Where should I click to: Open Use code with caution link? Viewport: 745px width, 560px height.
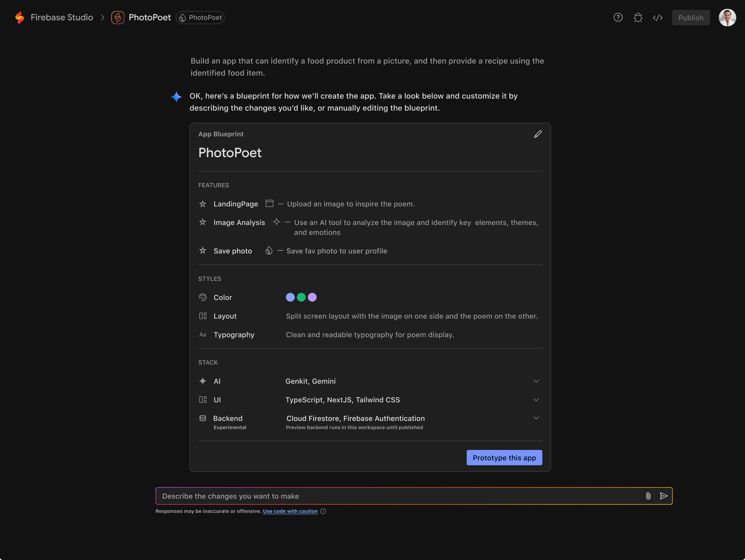tap(290, 511)
